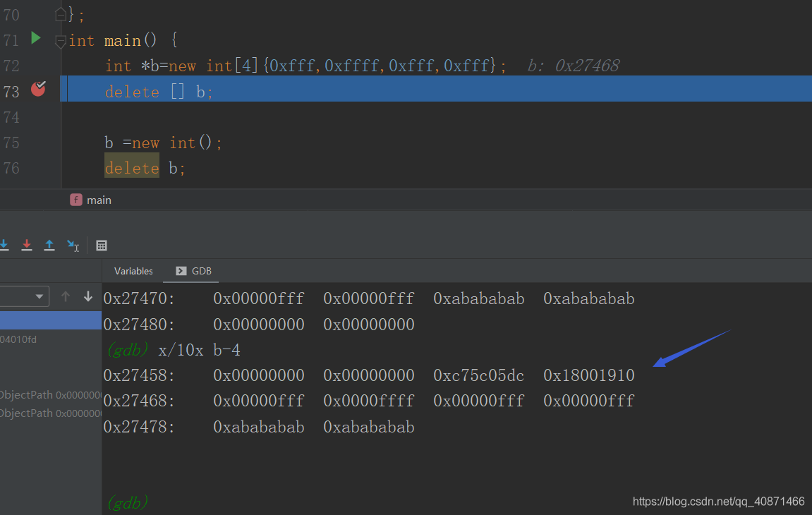812x515 pixels.
Task: Click the address 0x27470: in GDB output
Action: [139, 298]
